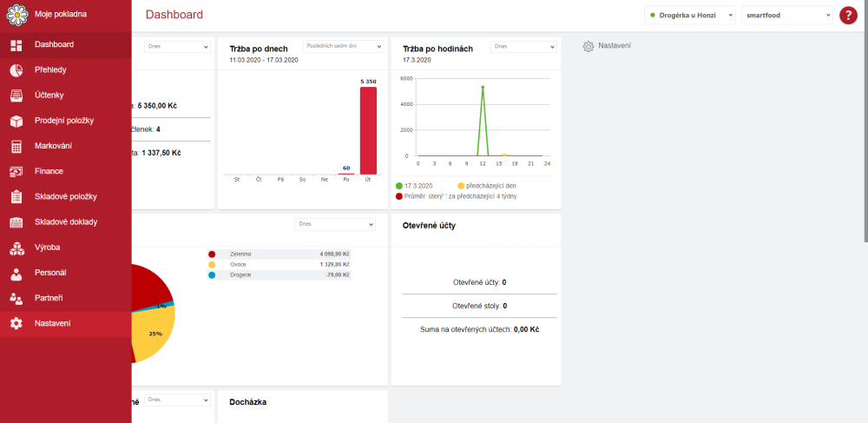Image resolution: width=868 pixels, height=423 pixels.
Task: Click the Skladové doklady warehouse icon
Action: coord(16,222)
